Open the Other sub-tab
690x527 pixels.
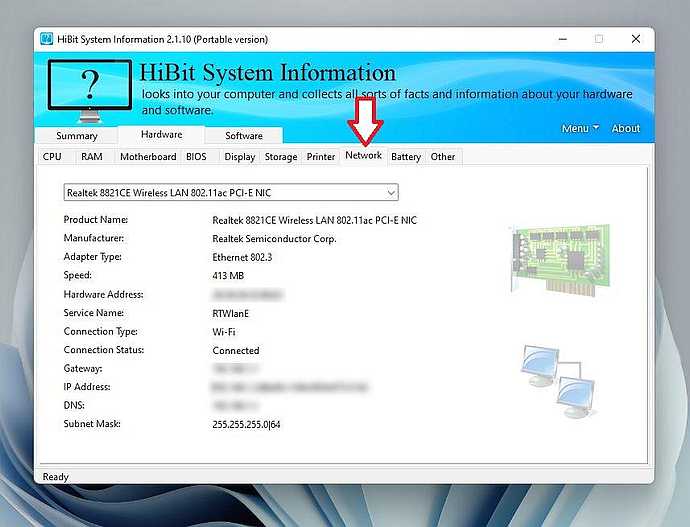pyautogui.click(x=443, y=157)
